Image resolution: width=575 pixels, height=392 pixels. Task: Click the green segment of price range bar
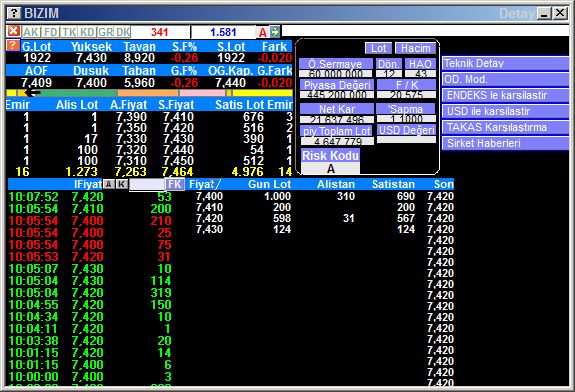coord(78,93)
